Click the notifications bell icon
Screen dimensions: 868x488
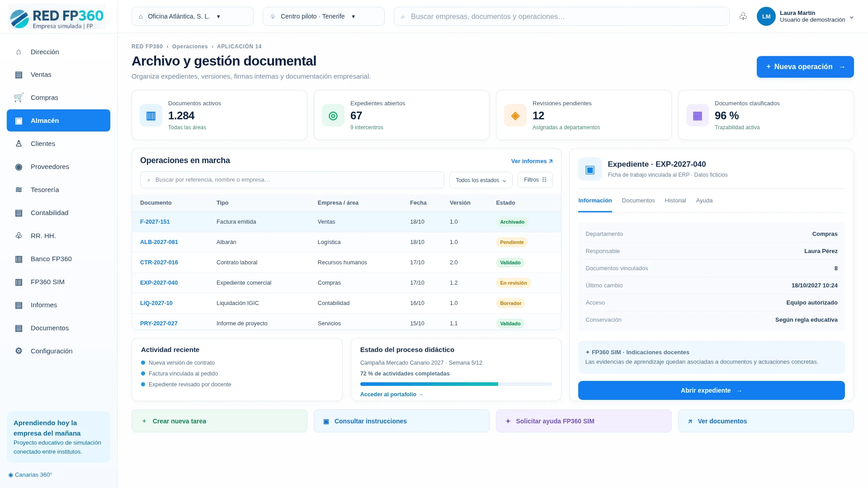[x=743, y=16]
